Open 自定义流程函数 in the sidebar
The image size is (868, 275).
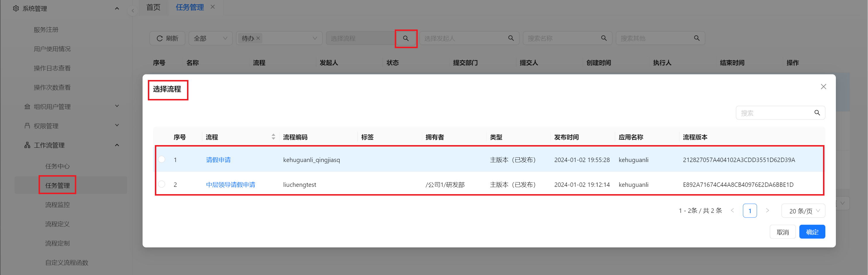tap(67, 262)
